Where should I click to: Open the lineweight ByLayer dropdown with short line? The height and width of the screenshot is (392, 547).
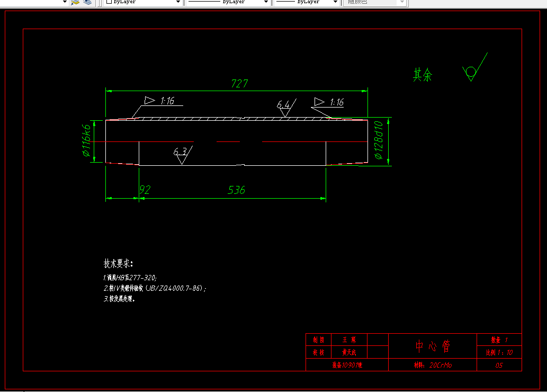click(307, 2)
